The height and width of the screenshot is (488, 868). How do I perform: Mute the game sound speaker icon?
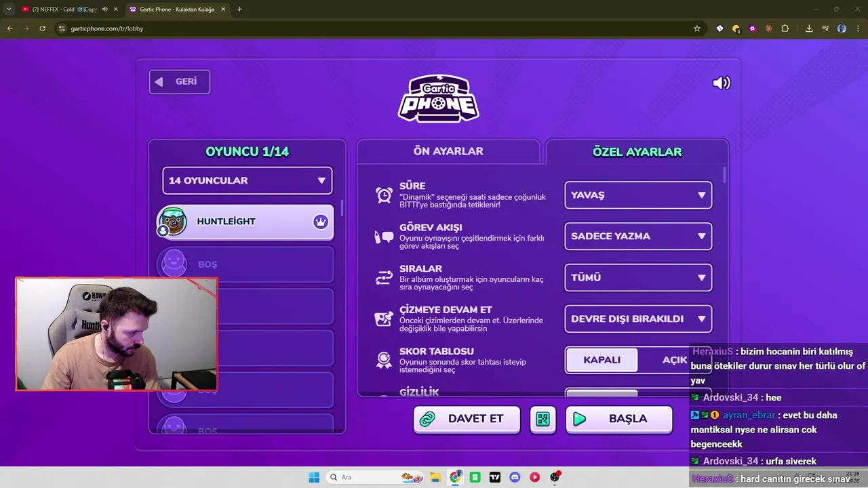[722, 83]
